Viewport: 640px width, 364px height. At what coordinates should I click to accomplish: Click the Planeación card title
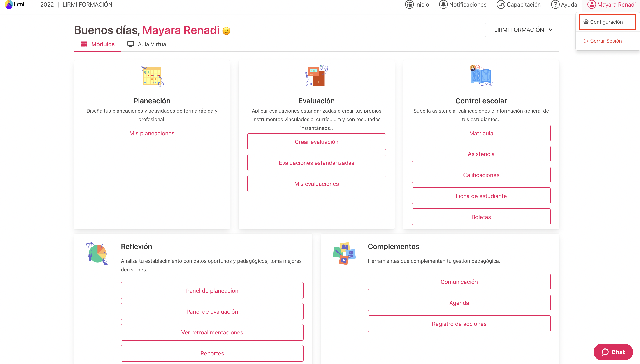152,101
